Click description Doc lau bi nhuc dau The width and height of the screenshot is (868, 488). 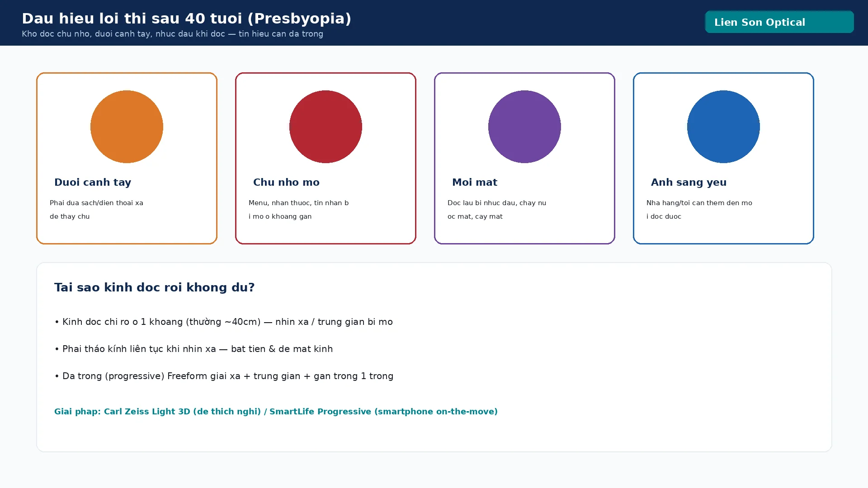tap(497, 210)
